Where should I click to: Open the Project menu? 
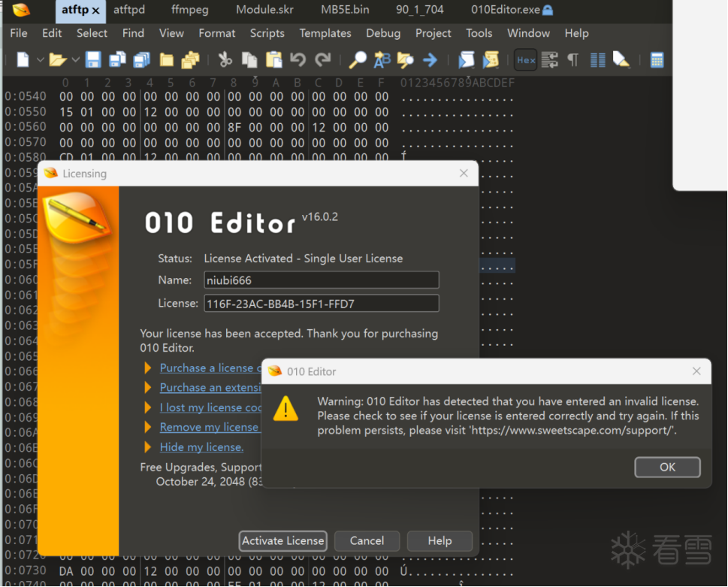coord(433,33)
